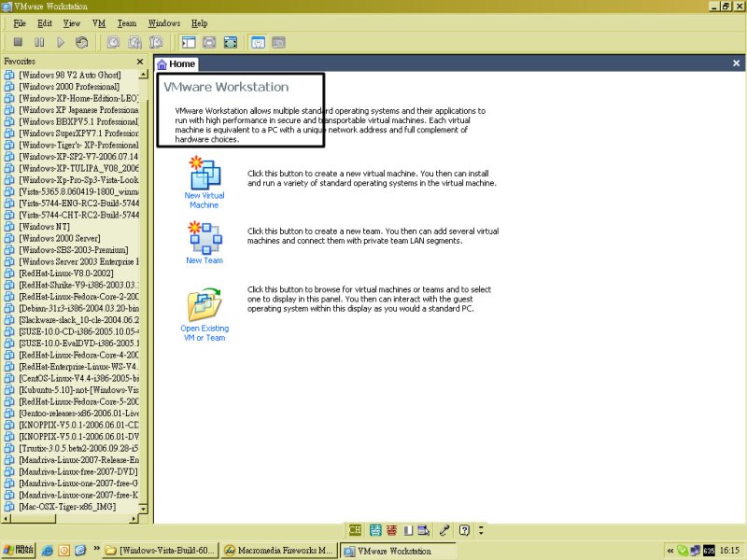Click the network computers tray icon
Screen dimensions: 747x560
(696, 551)
